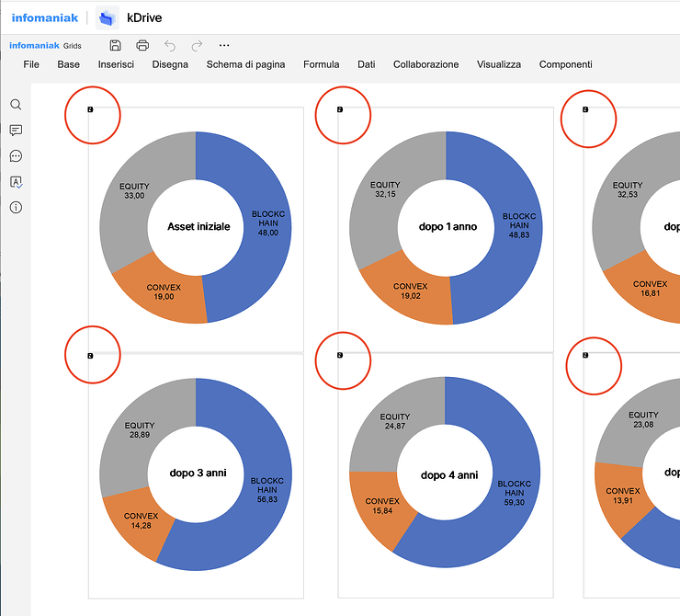Click the BLOCKCHAIN 59,30 label
The image size is (680, 616).
pyautogui.click(x=515, y=493)
